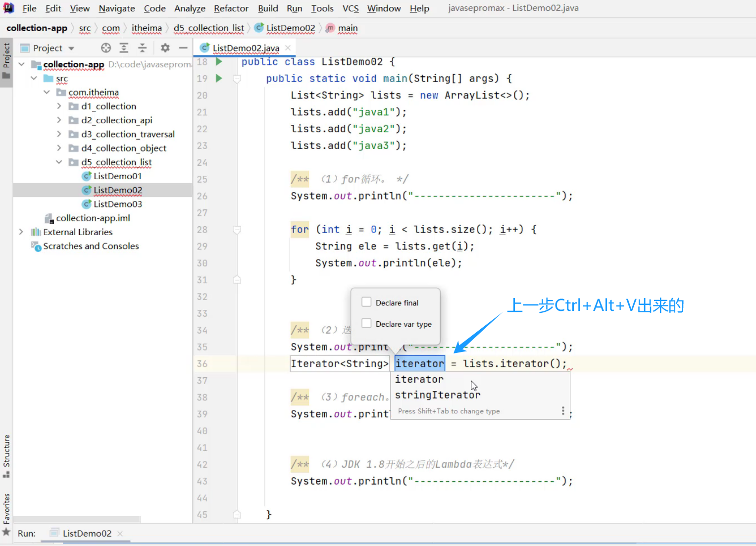This screenshot has width=756, height=546.
Task: Click the run arrow beside line 18
Action: click(219, 62)
